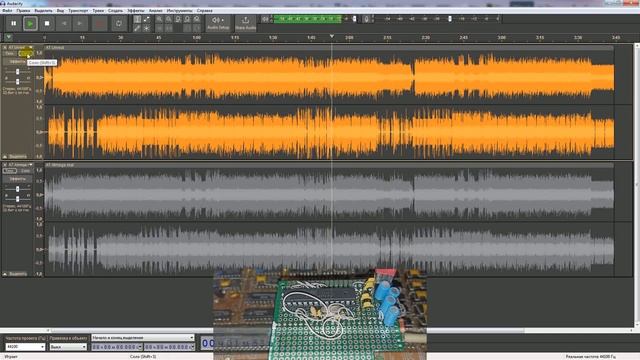This screenshot has width=640, height=360.
Task: Skip to the project start
Action: 64,24
